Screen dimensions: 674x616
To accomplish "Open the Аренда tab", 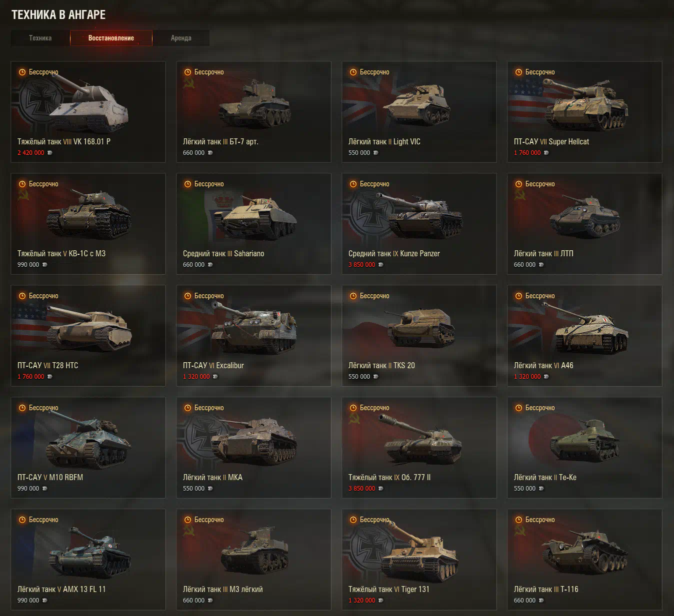I will (181, 38).
